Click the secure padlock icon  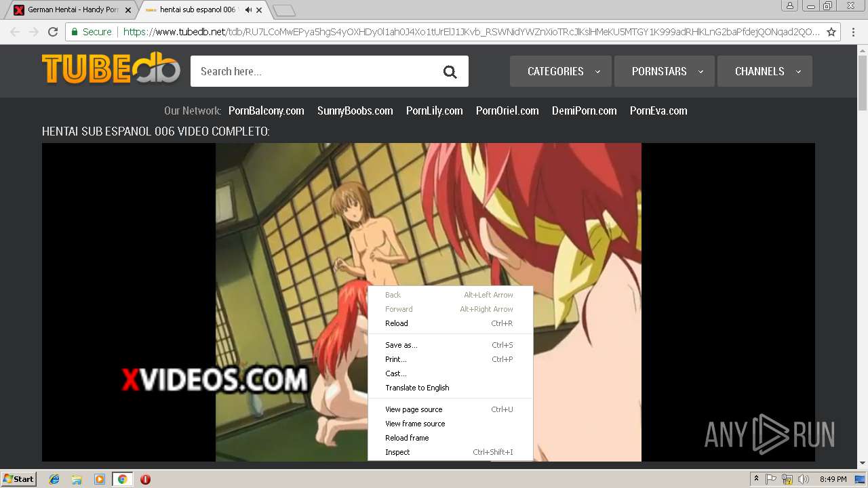74,32
